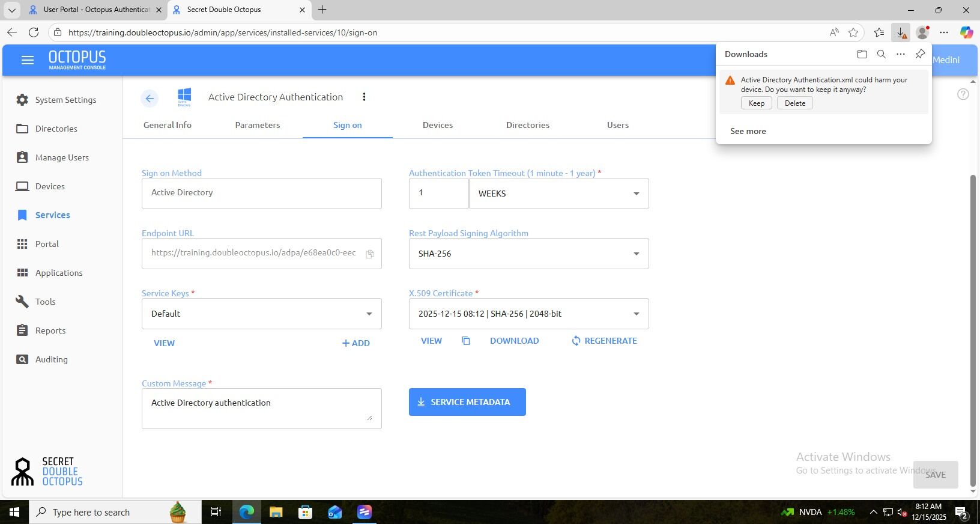Click the SAVE button

coord(936,475)
